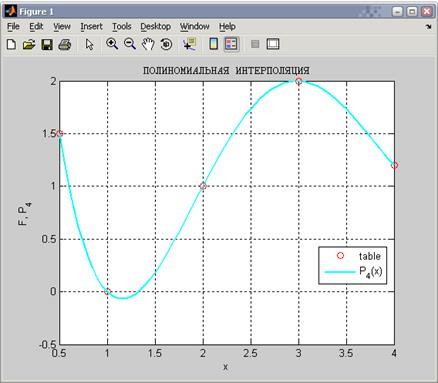Image resolution: width=438 pixels, height=383 pixels.
Task: Click the Show Plot Tools icon
Action: [273, 44]
